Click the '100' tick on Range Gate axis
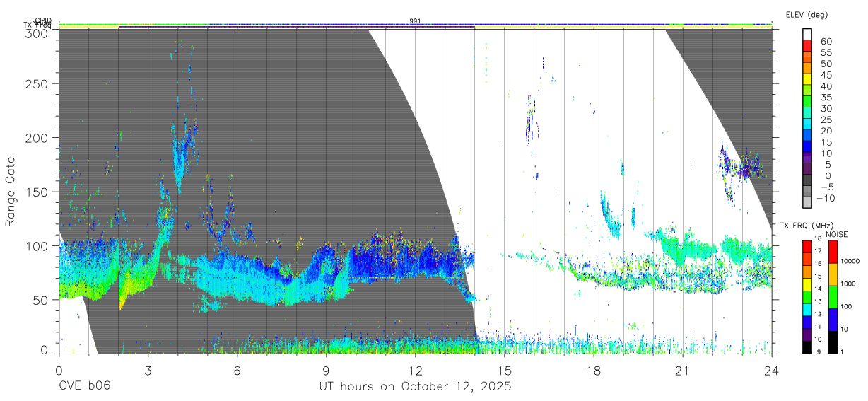Screen dimensions: 868x401 pos(37,245)
